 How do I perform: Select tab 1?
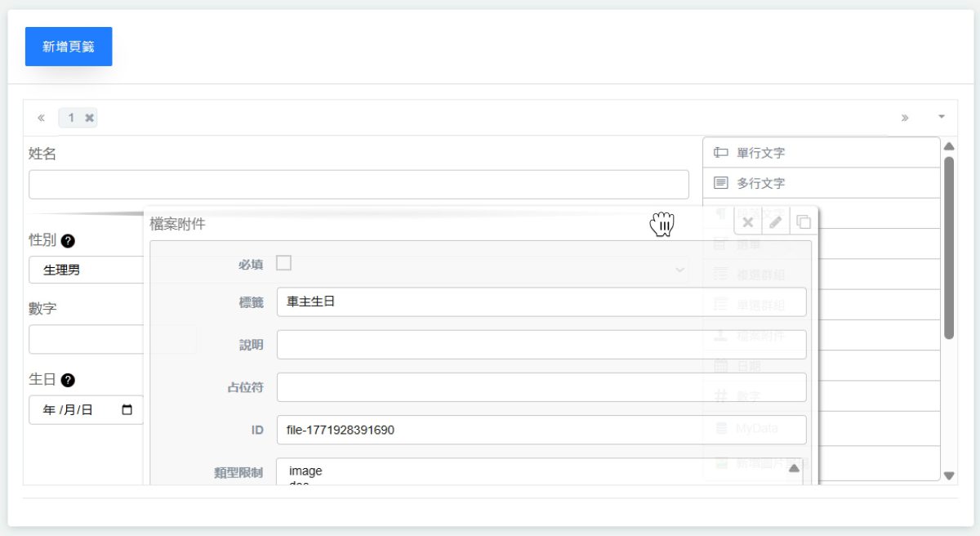[x=71, y=118]
